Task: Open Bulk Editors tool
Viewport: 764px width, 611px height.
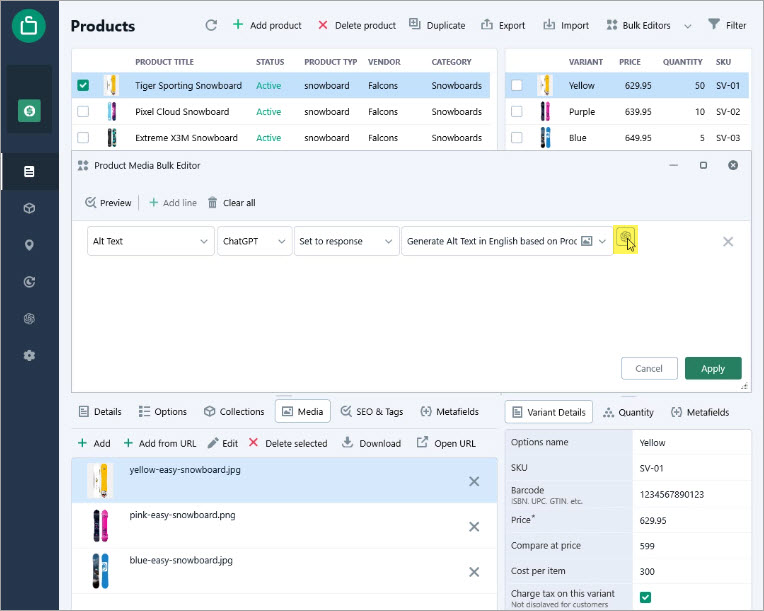Action: pyautogui.click(x=638, y=25)
